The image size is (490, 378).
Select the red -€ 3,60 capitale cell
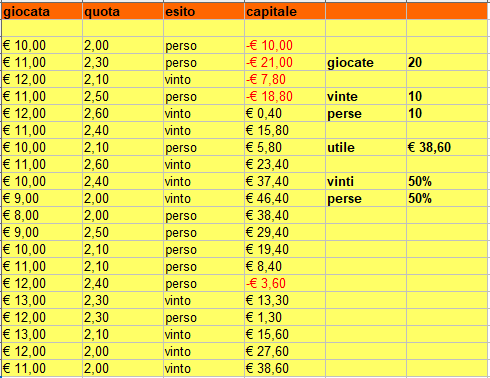point(285,283)
